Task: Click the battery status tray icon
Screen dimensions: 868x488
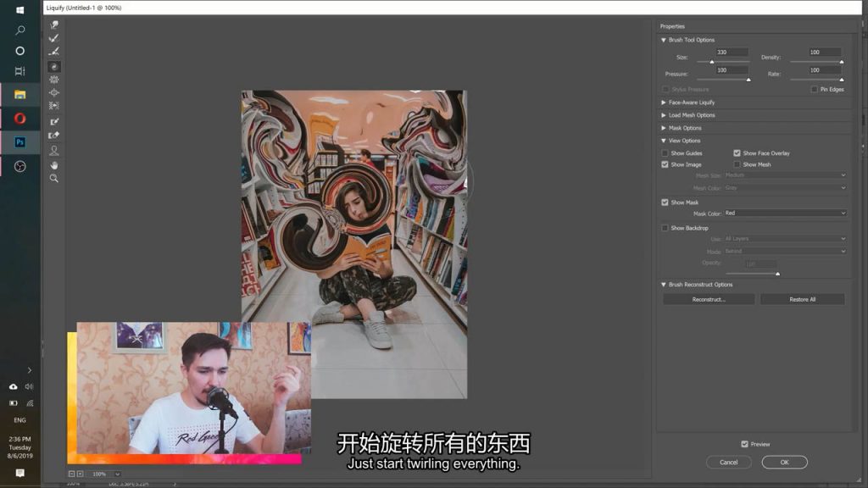Action: (x=13, y=403)
